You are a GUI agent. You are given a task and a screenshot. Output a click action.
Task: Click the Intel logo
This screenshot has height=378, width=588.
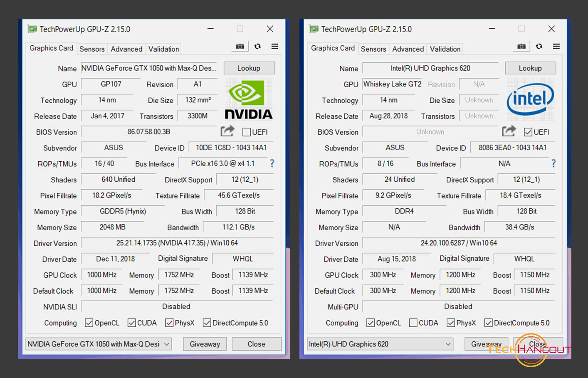pos(530,99)
